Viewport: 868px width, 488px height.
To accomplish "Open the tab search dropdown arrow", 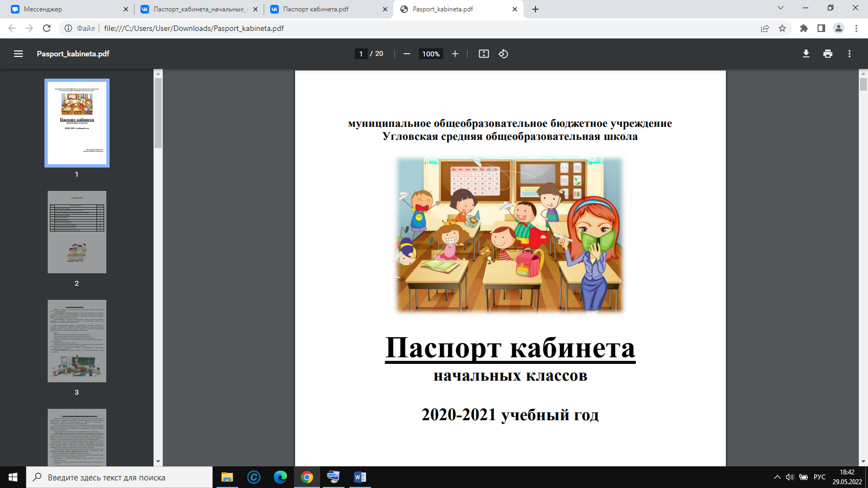I will (781, 8).
